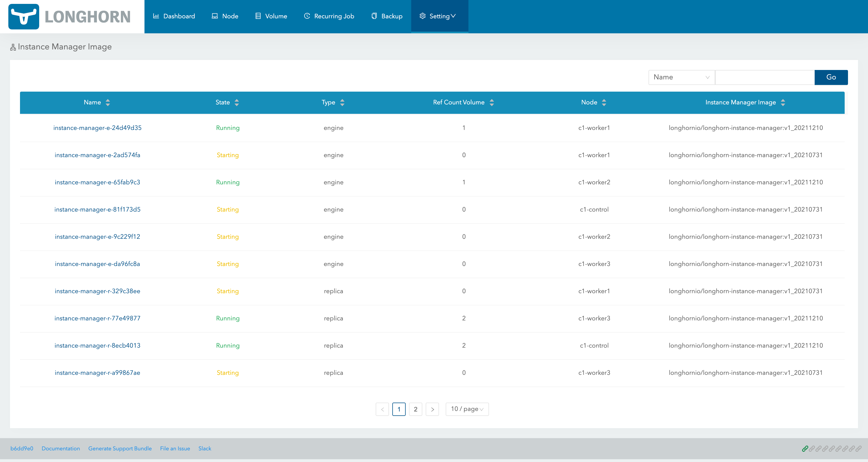Toggle sorting on the Ref Count Volume column
The image size is (868, 462).
point(492,102)
